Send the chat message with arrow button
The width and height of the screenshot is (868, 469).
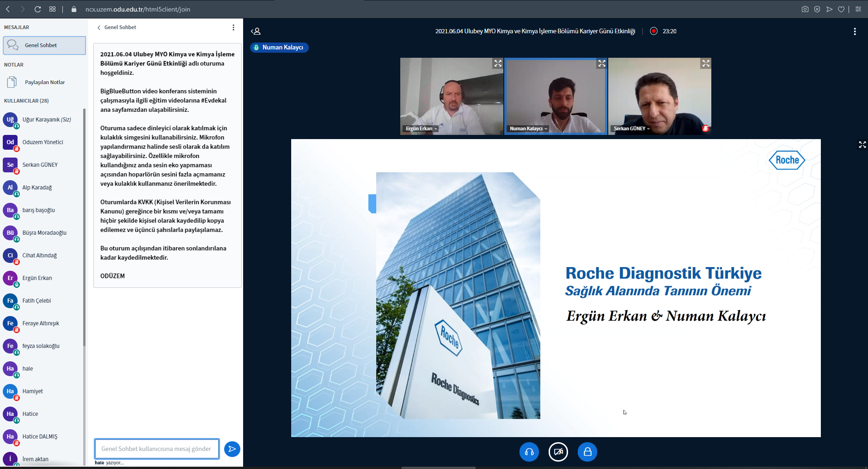(x=232, y=449)
